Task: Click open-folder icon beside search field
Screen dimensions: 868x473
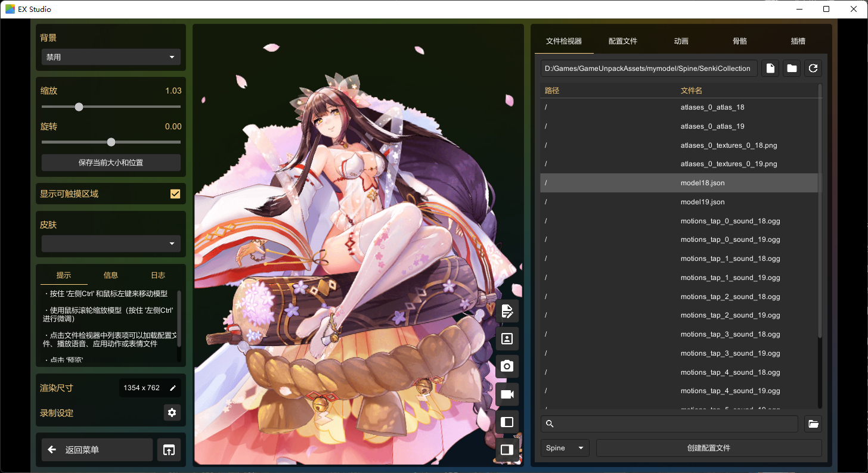Action: click(x=813, y=424)
